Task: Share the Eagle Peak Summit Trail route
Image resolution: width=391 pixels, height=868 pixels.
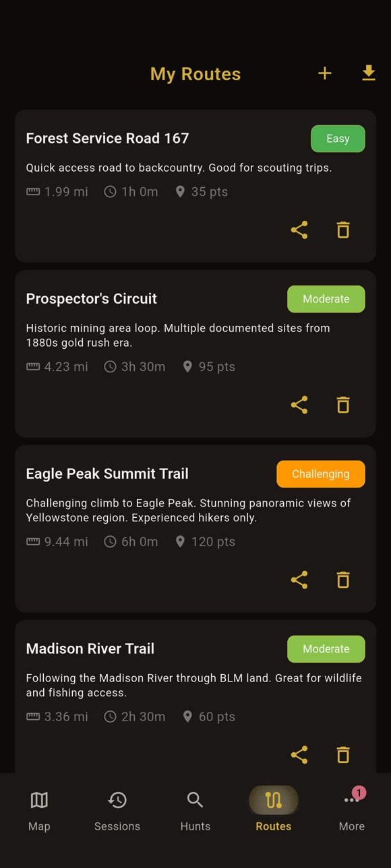Action: pos(299,580)
